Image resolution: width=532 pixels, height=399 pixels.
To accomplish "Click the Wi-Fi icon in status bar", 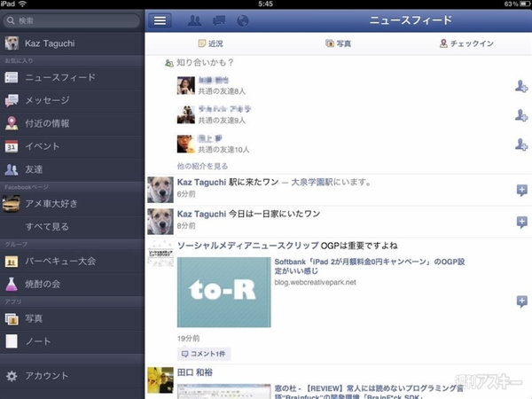I will click(23, 4).
